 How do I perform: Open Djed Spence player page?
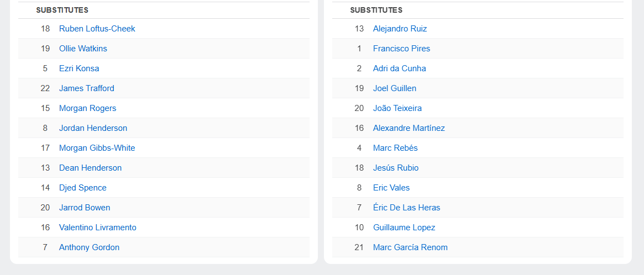tap(82, 188)
